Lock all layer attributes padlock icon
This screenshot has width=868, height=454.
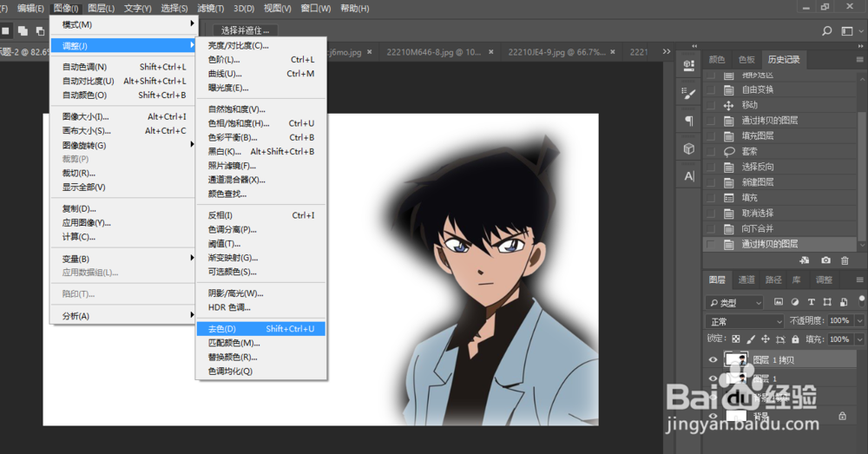pyautogui.click(x=795, y=339)
